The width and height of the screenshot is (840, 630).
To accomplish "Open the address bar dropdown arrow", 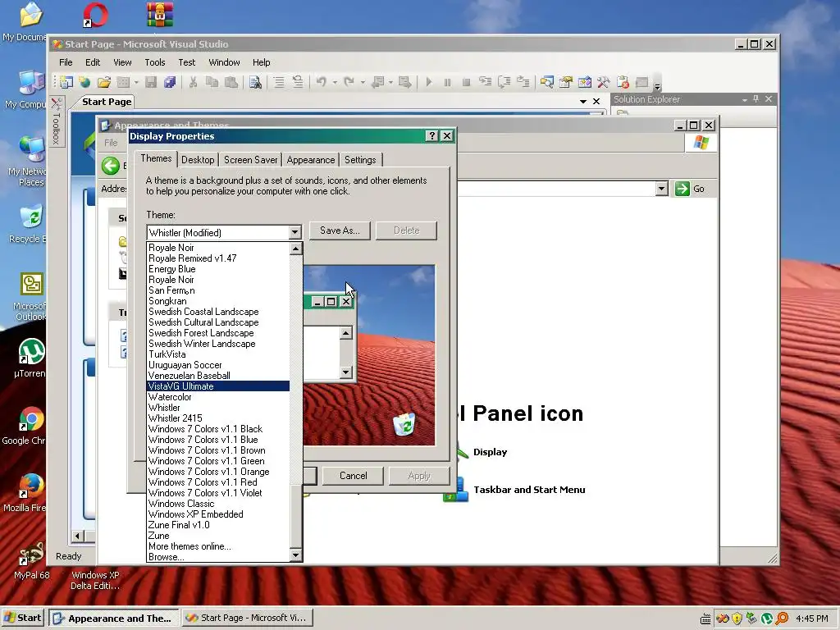I will [662, 189].
